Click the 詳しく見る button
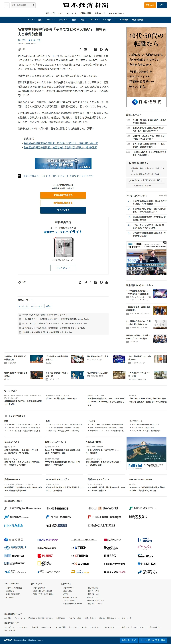The image size is (171, 644). pos(63,268)
